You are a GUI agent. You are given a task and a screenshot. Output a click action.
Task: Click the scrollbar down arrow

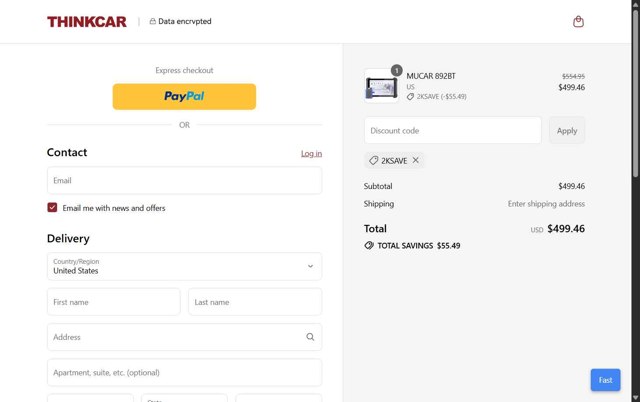point(636,398)
